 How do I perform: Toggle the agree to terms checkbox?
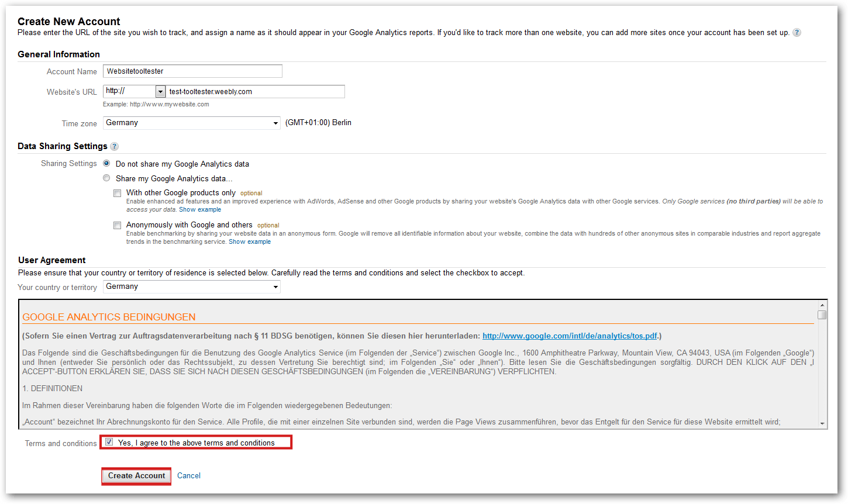[109, 442]
